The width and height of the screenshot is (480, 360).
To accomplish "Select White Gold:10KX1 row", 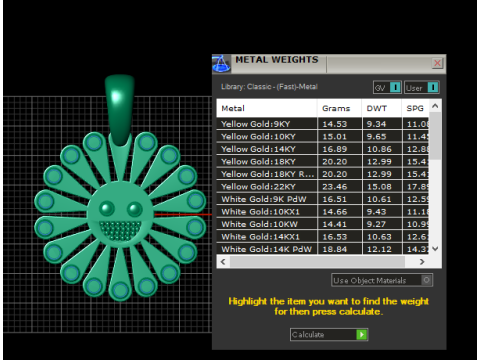I will click(322, 212).
